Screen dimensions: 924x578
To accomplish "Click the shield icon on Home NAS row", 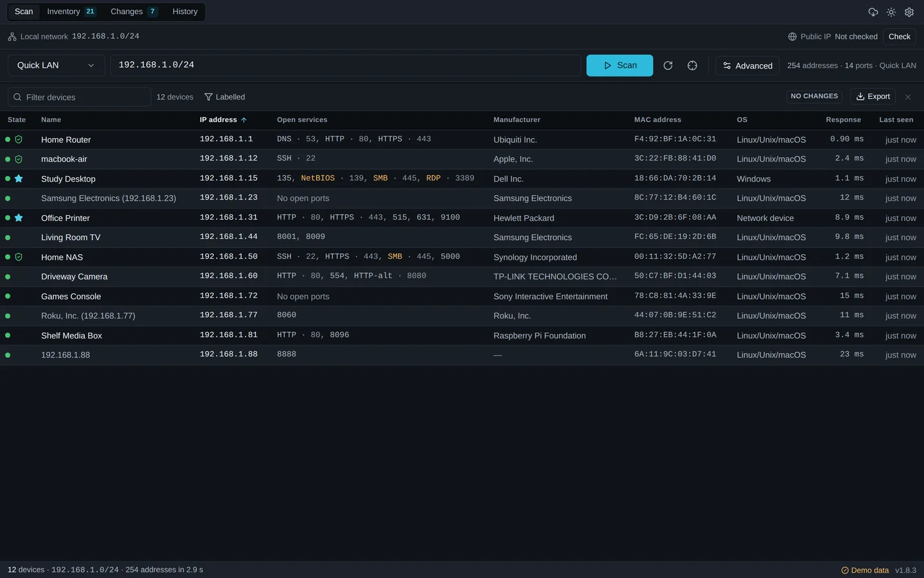I will (x=19, y=257).
